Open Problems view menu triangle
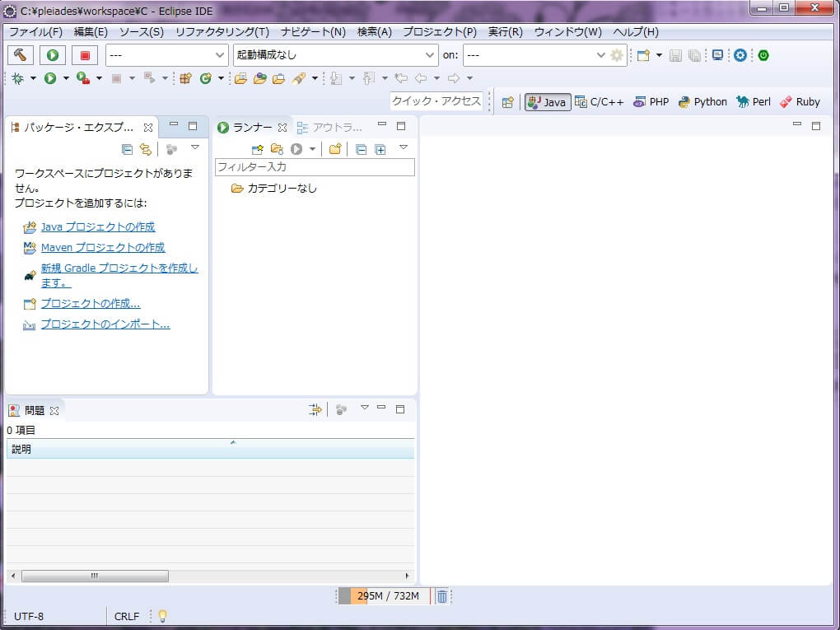 [x=365, y=408]
